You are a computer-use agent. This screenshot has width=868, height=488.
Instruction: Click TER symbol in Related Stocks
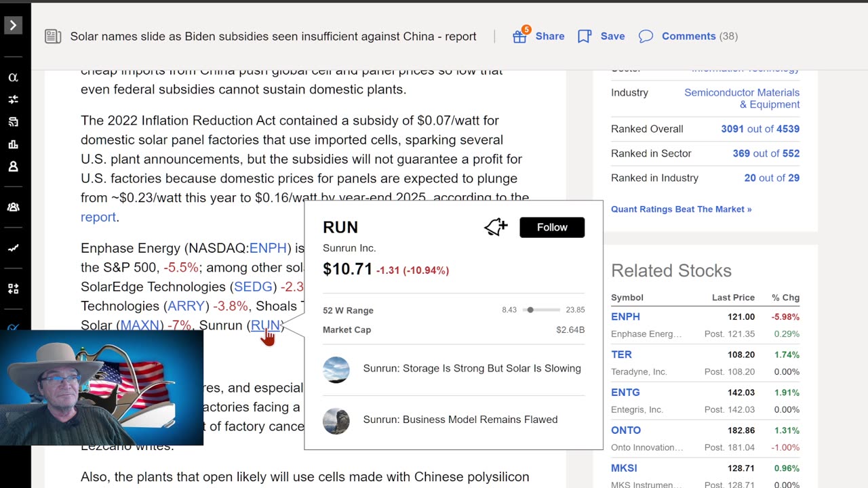coord(621,354)
